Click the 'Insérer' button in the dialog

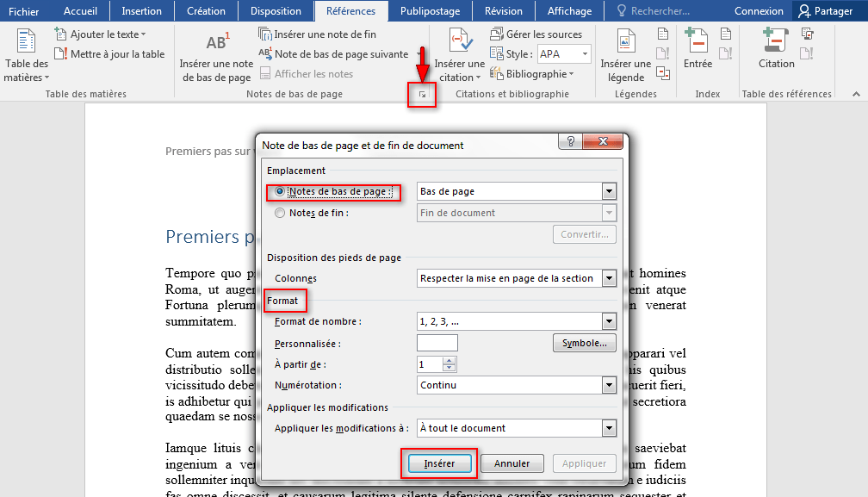[x=439, y=463]
